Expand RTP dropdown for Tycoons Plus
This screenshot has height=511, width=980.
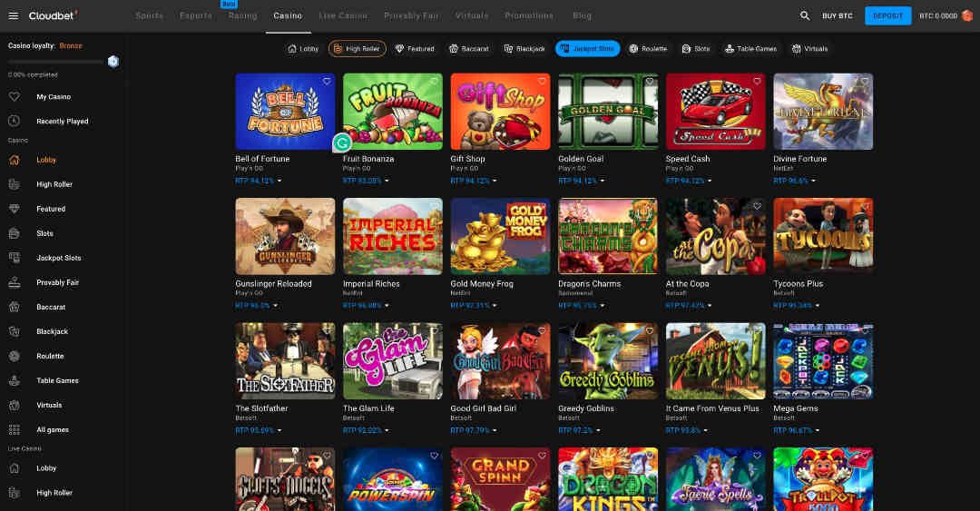[x=817, y=306]
